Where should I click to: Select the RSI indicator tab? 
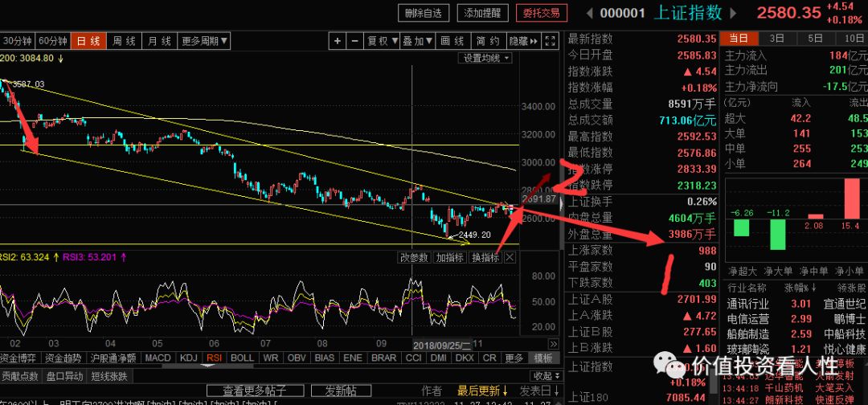(x=215, y=358)
